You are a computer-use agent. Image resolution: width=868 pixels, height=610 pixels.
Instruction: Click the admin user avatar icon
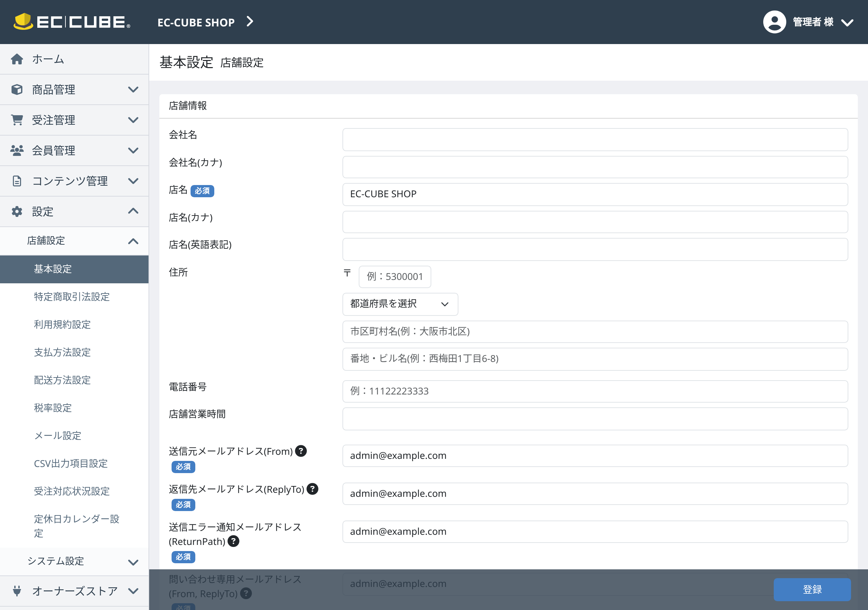774,22
